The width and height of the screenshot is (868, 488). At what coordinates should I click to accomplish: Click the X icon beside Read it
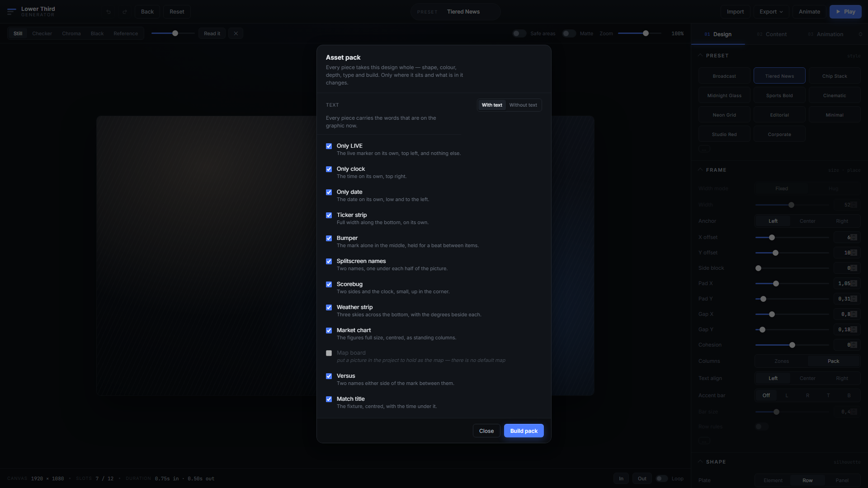236,33
